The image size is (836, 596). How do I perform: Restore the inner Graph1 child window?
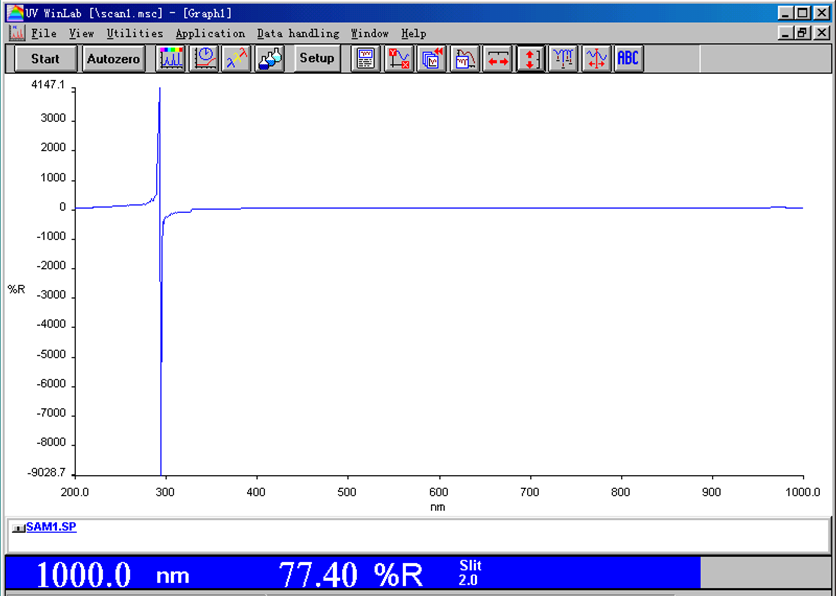803,33
